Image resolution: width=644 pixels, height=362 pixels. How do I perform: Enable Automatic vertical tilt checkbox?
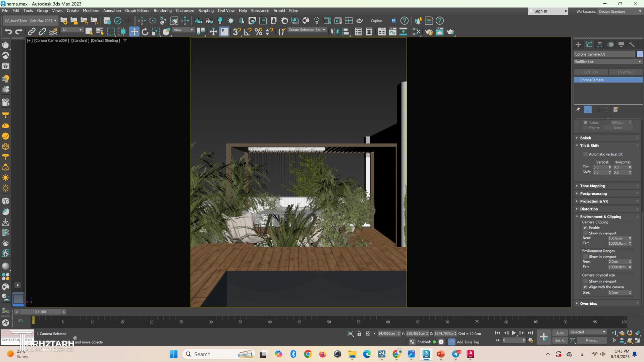586,154
